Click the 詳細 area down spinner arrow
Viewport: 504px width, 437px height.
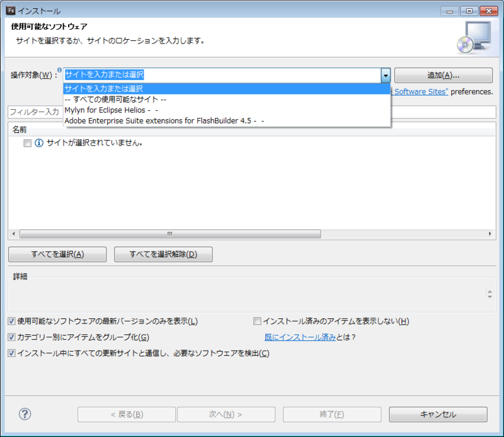click(490, 296)
